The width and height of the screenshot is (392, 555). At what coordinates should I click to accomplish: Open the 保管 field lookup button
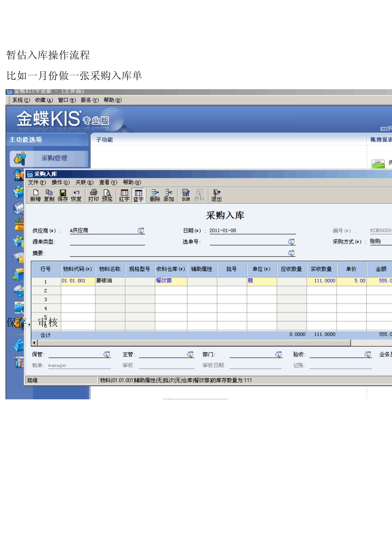[x=107, y=355]
